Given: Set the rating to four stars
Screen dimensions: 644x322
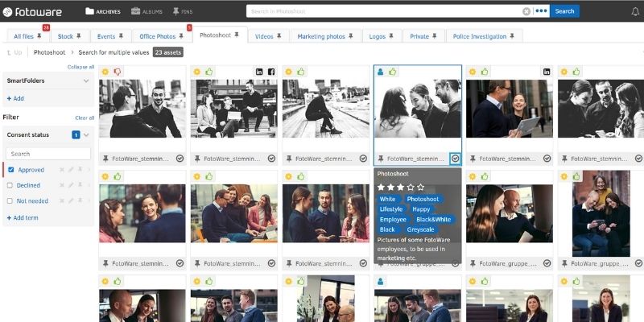Looking at the screenshot, I should point(411,188).
